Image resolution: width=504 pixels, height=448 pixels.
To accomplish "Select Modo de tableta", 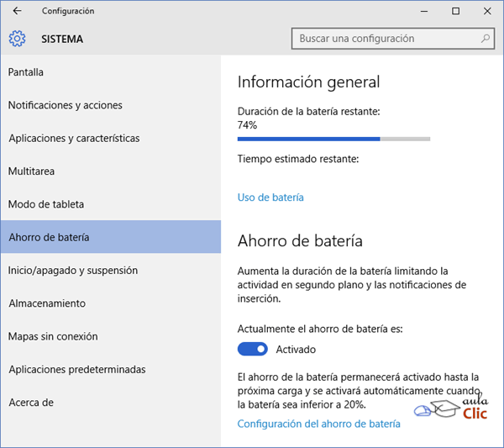I will coord(46,204).
